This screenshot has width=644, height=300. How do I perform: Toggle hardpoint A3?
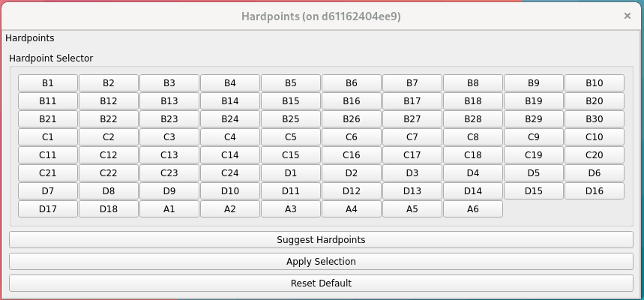tap(291, 209)
